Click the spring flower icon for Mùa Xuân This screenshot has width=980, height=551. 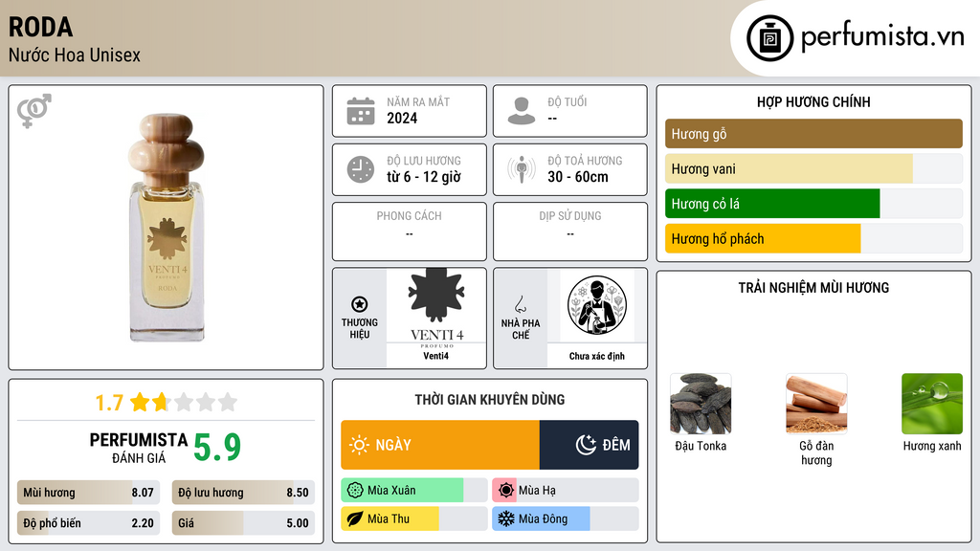coord(355,491)
